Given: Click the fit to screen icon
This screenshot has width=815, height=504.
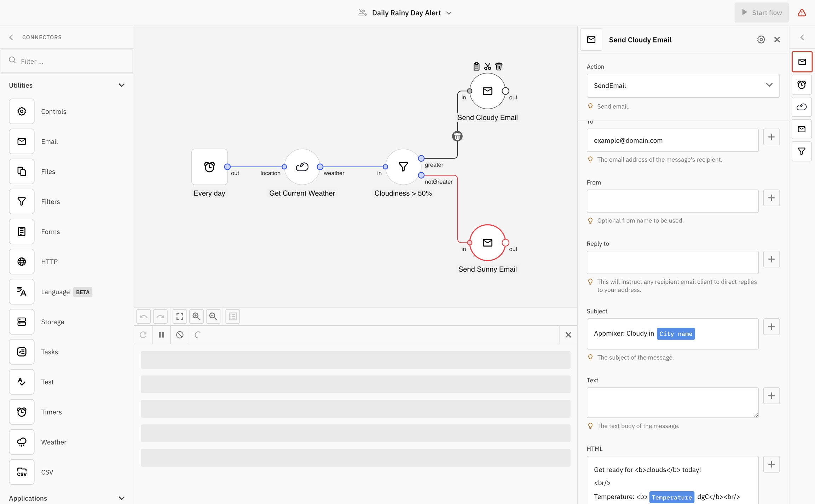Looking at the screenshot, I should pos(180,316).
